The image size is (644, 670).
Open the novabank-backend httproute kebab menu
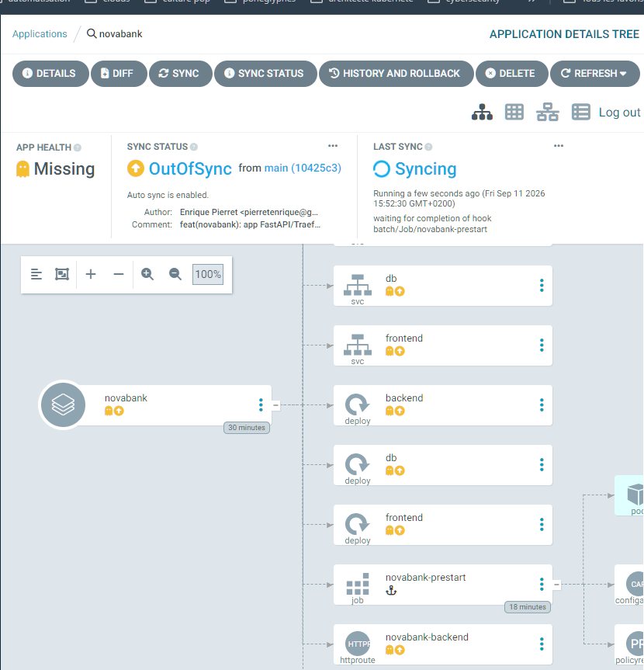point(542,644)
